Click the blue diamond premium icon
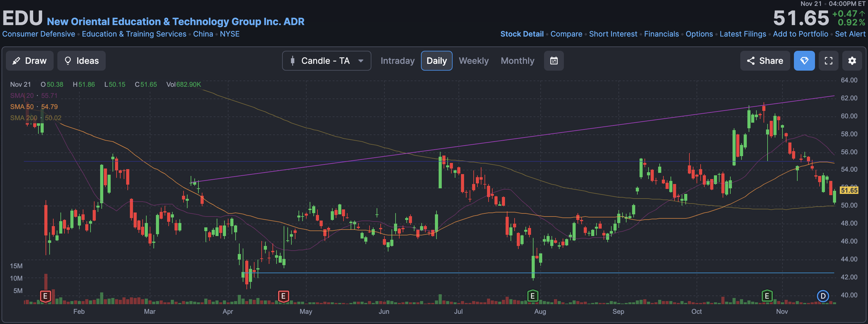Screen dimensions: 868x324 point(804,61)
